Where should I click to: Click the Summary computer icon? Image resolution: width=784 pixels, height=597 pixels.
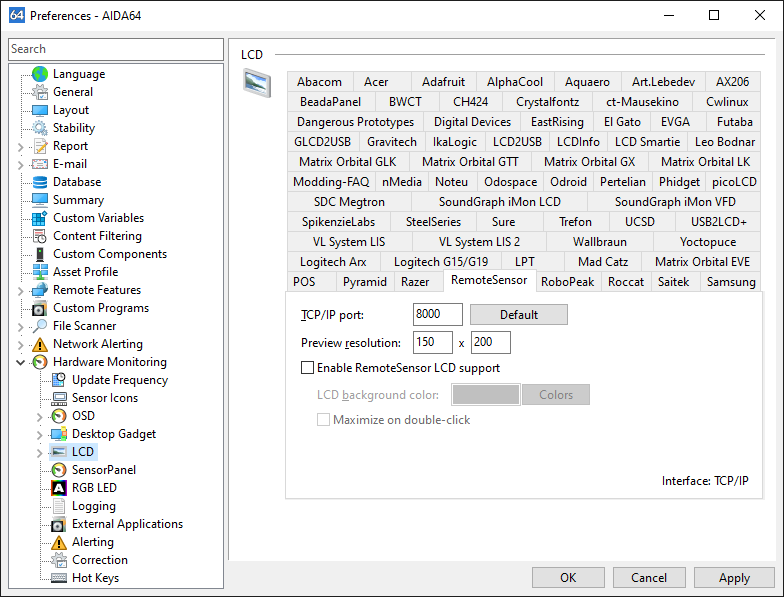40,200
